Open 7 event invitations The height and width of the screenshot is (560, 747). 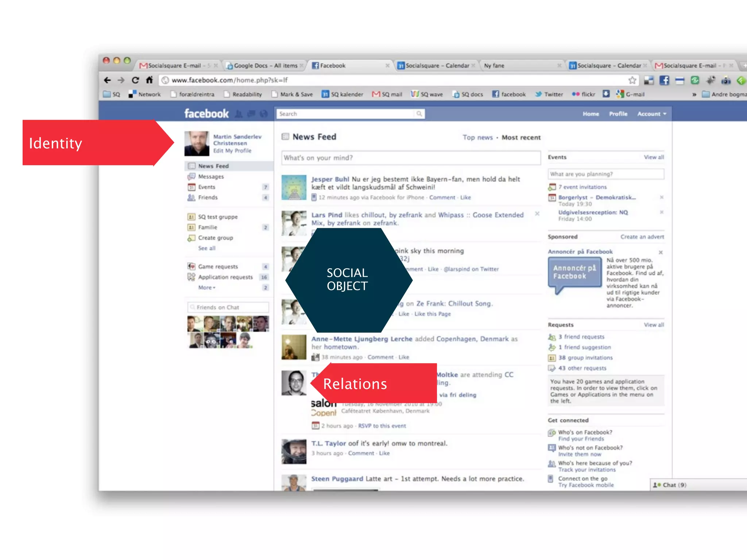[582, 187]
